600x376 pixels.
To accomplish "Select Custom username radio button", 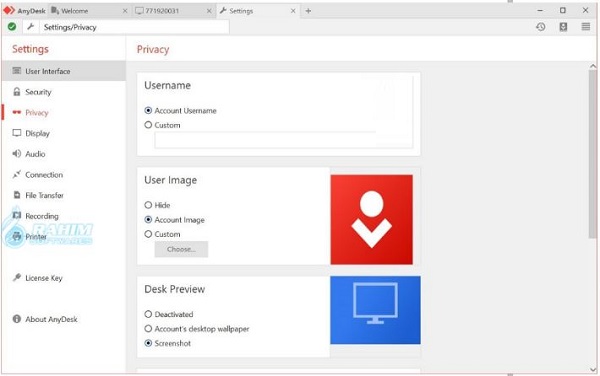I will coord(148,125).
